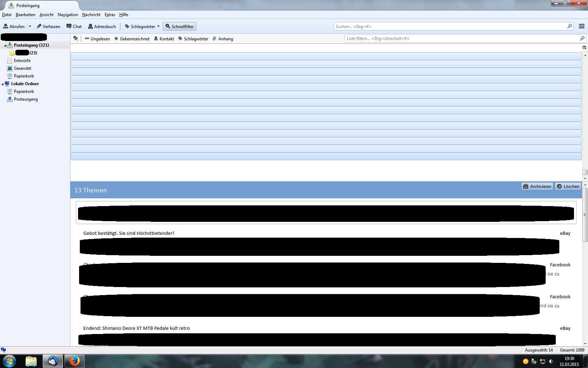Open the dropdown arrow next to Abrufen
This screenshot has height=368, width=588.
(x=30, y=26)
